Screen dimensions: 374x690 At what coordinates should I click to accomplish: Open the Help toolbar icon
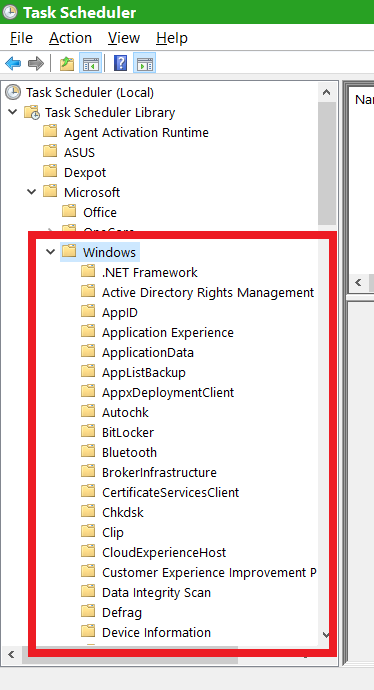[120, 63]
